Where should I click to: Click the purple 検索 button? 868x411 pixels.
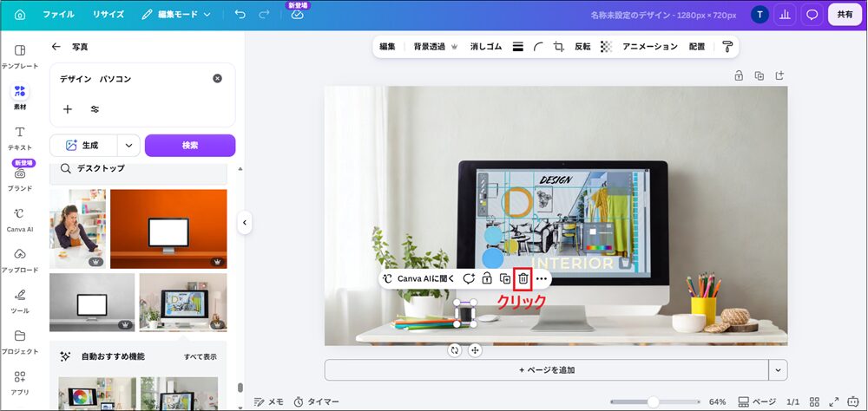click(190, 146)
